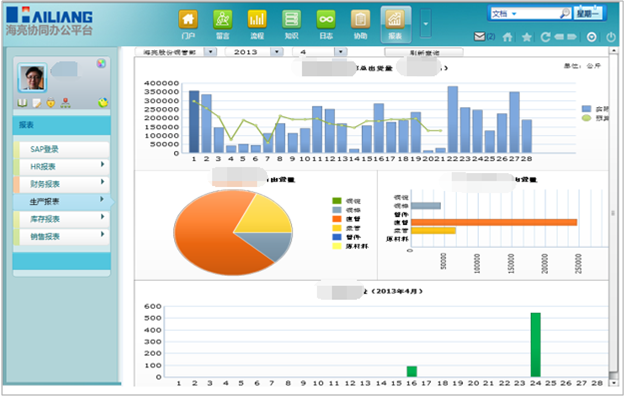Image resolution: width=625 pixels, height=396 pixels.
Task: Select the 财务报表 menu item
Action: [61, 184]
